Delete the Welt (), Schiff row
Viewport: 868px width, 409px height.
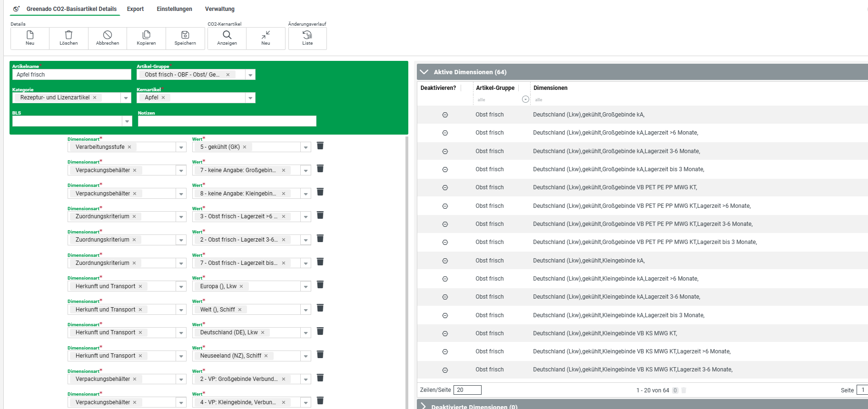pos(320,308)
